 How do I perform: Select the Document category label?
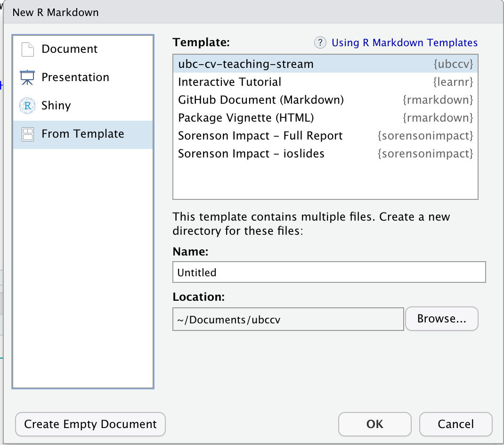(69, 49)
